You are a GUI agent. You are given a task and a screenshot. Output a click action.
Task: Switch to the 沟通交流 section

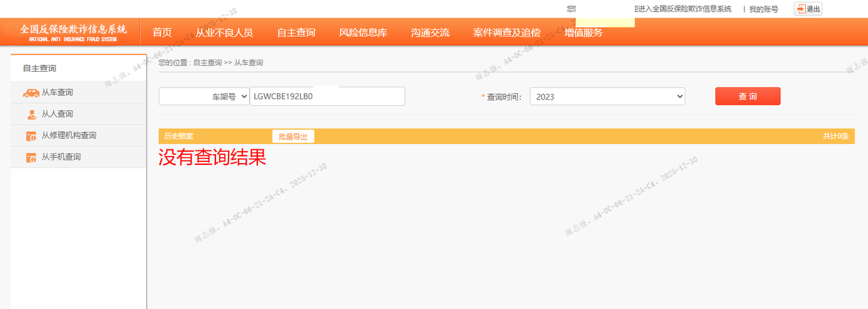(x=430, y=32)
